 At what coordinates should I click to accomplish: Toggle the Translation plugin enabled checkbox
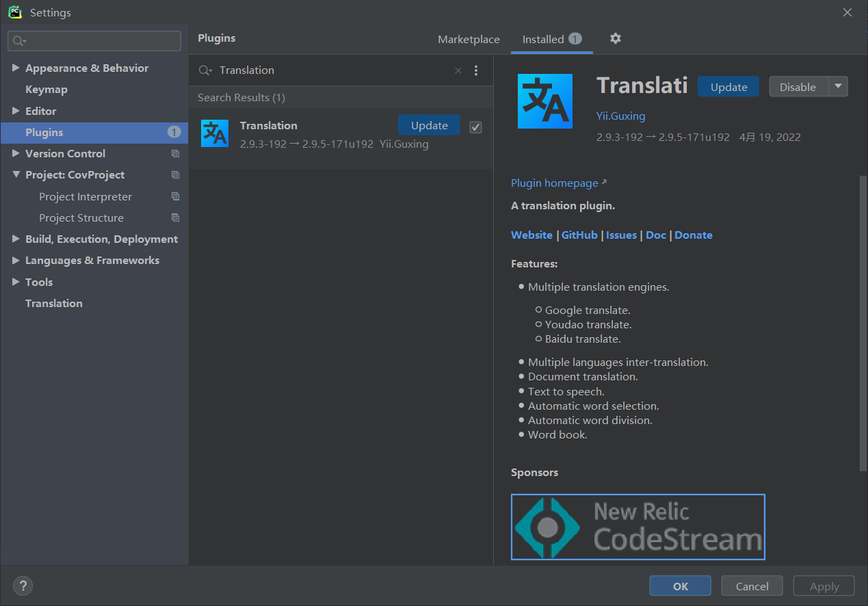(476, 127)
